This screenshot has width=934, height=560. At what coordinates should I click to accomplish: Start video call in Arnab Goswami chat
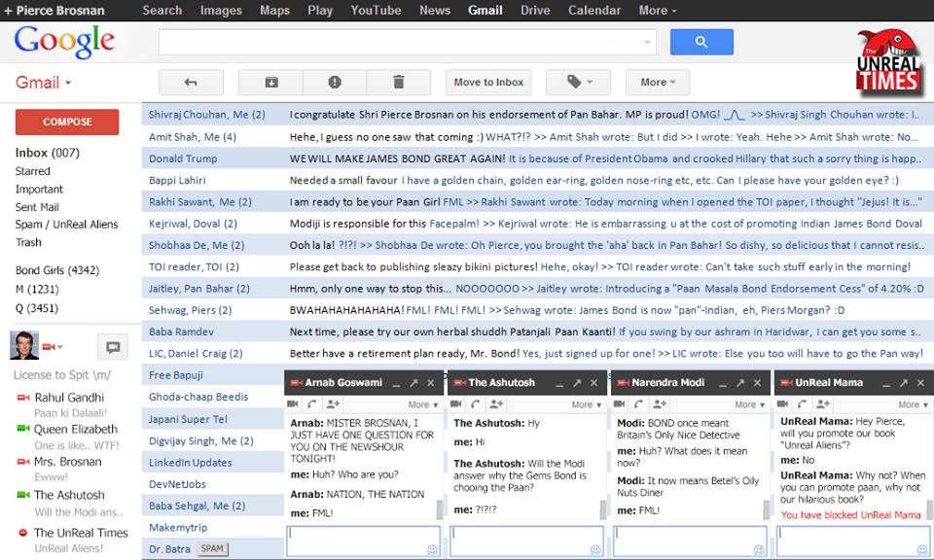tap(293, 404)
